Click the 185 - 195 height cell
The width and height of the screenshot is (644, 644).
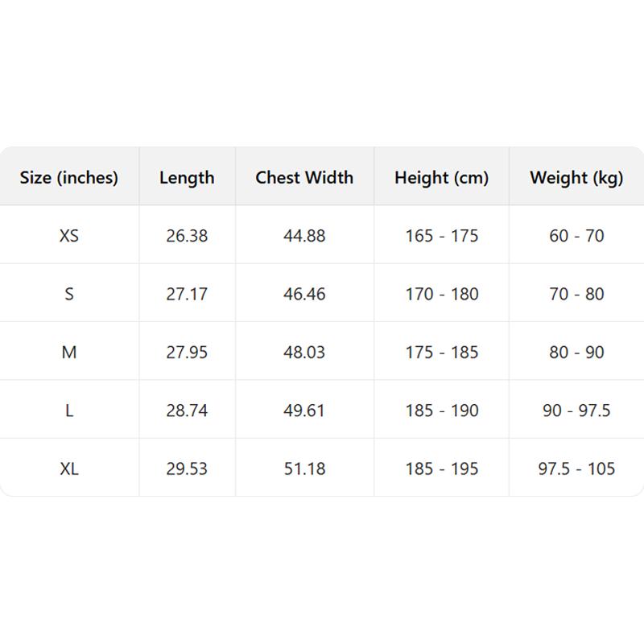[x=441, y=469]
